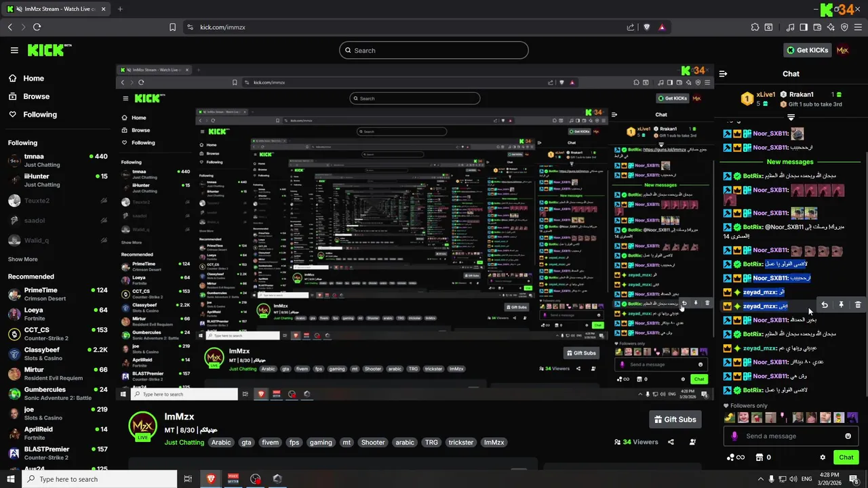The width and height of the screenshot is (868, 488).
Task: Click the New messages divider in chat
Action: coord(790,162)
